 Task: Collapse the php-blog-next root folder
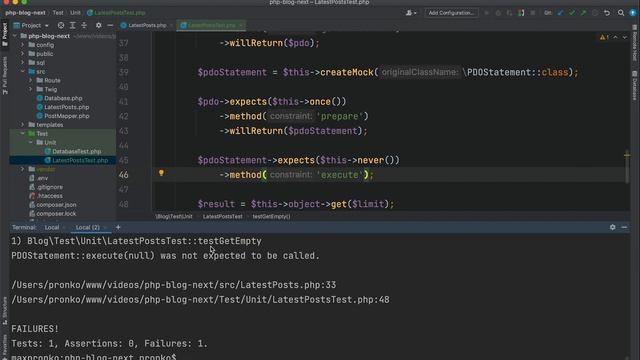[x=15, y=36]
